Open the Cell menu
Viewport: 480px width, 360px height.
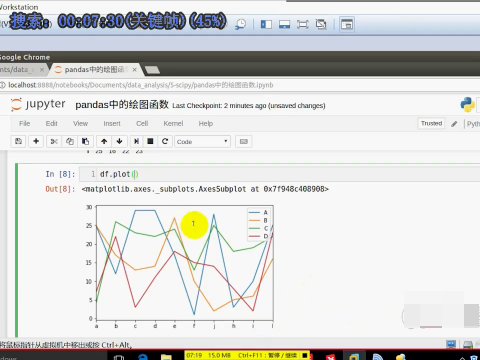[x=142, y=124]
